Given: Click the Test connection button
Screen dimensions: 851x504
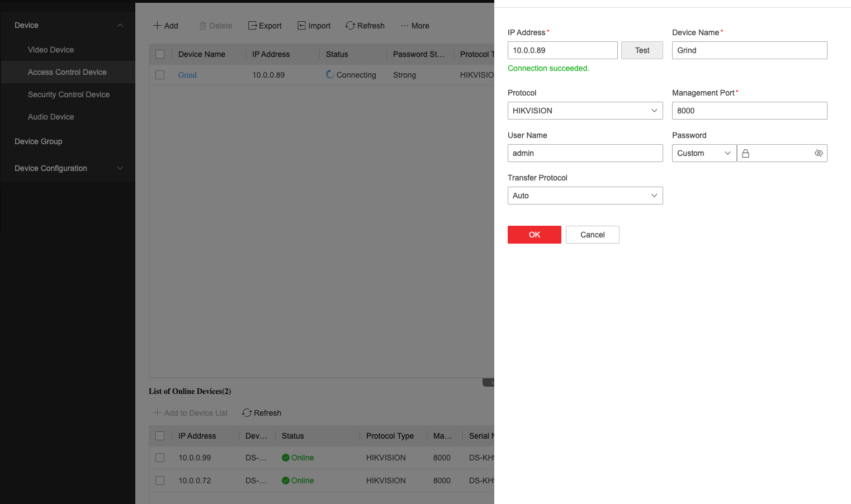Looking at the screenshot, I should (642, 50).
